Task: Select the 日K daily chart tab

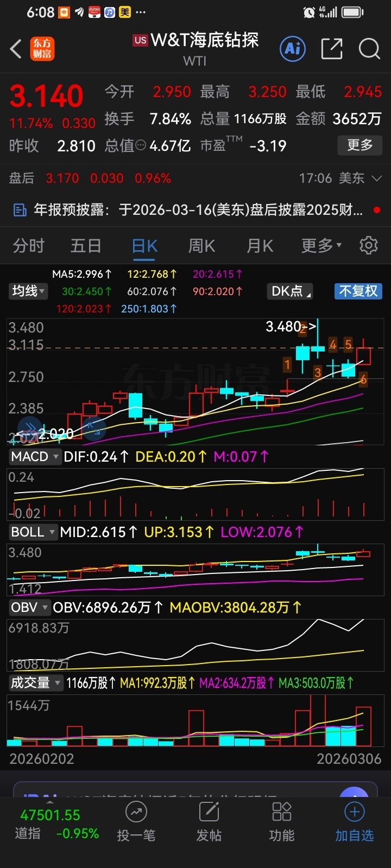Action: [x=144, y=246]
